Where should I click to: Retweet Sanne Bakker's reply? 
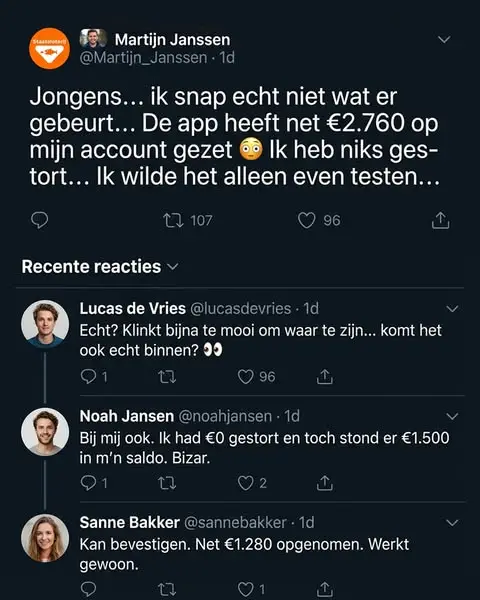167,589
